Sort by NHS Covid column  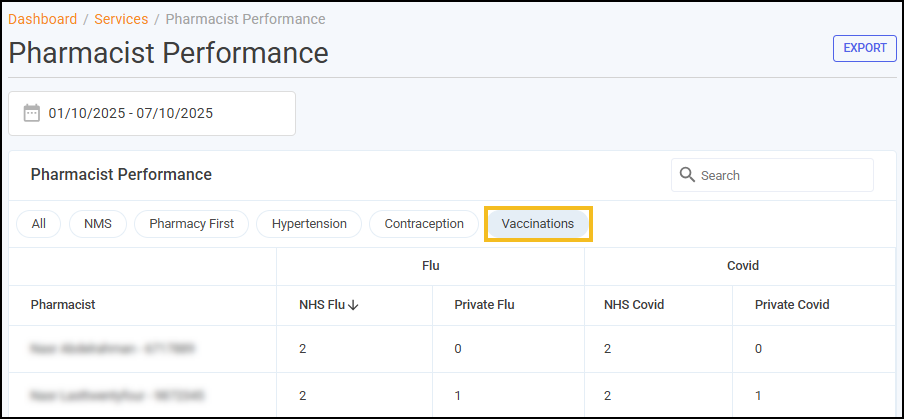click(634, 305)
